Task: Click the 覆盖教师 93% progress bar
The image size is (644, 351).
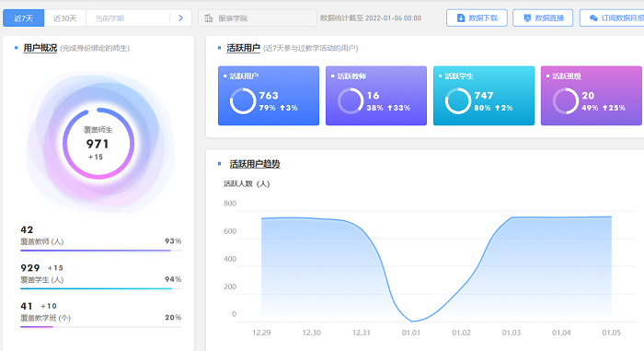Action: (x=101, y=251)
